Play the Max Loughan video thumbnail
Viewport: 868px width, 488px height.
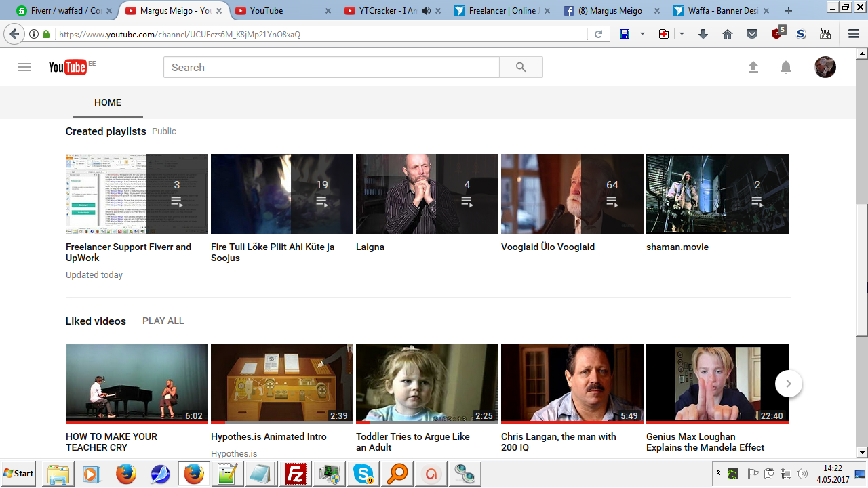[717, 383]
